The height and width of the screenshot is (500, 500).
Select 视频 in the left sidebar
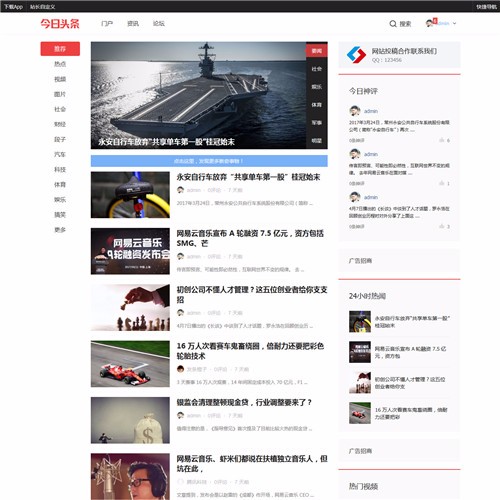[x=60, y=79]
